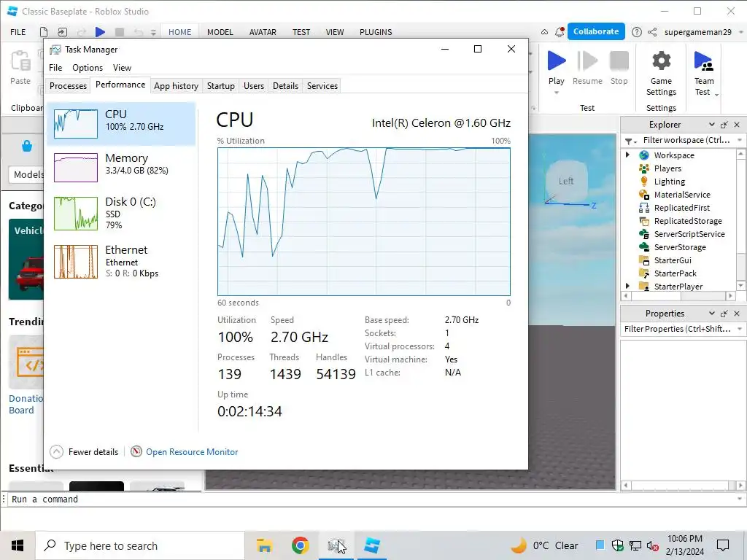
Task: Undock the Explorer panel
Action: pyautogui.click(x=724, y=125)
